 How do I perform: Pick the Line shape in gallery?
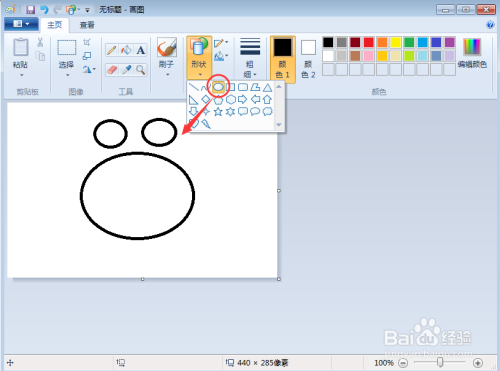tap(193, 87)
